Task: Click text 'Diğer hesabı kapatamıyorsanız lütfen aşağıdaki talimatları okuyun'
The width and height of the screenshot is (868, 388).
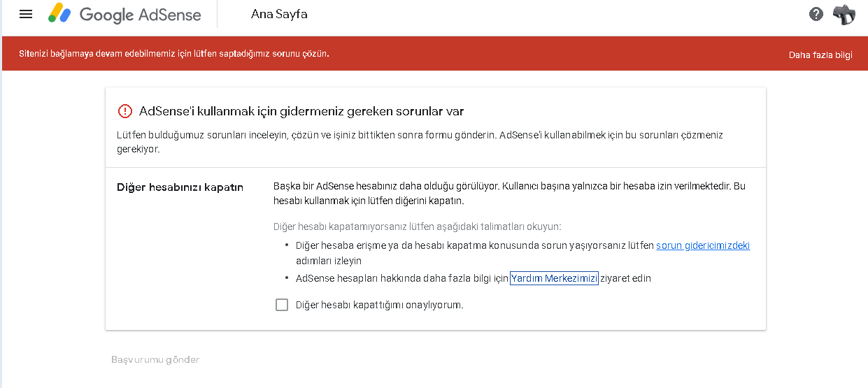Action: pyautogui.click(x=418, y=227)
